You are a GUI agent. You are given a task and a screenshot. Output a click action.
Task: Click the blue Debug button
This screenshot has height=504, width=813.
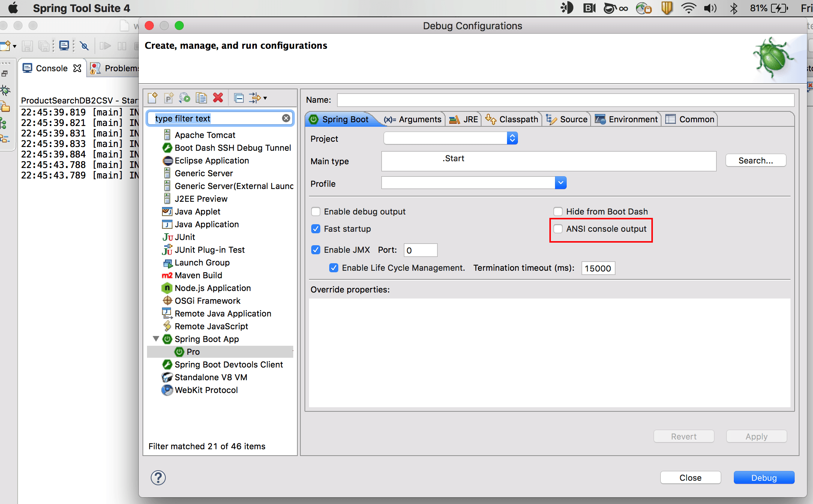[x=763, y=477]
